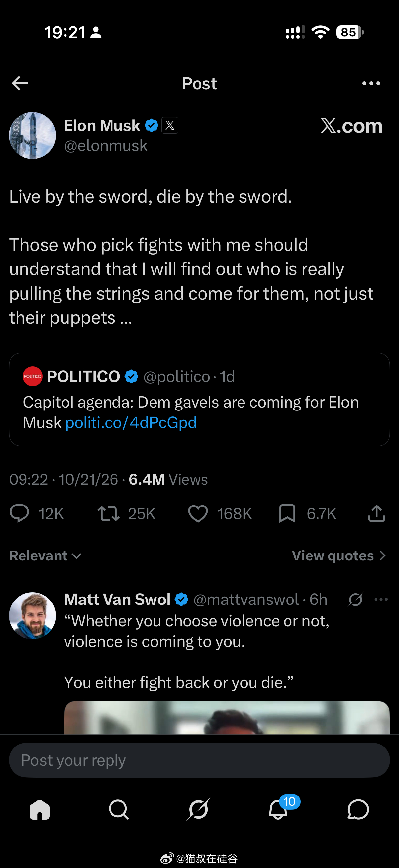Open notifications bell with 10 badge
This screenshot has width=399, height=868.
pos(278,809)
